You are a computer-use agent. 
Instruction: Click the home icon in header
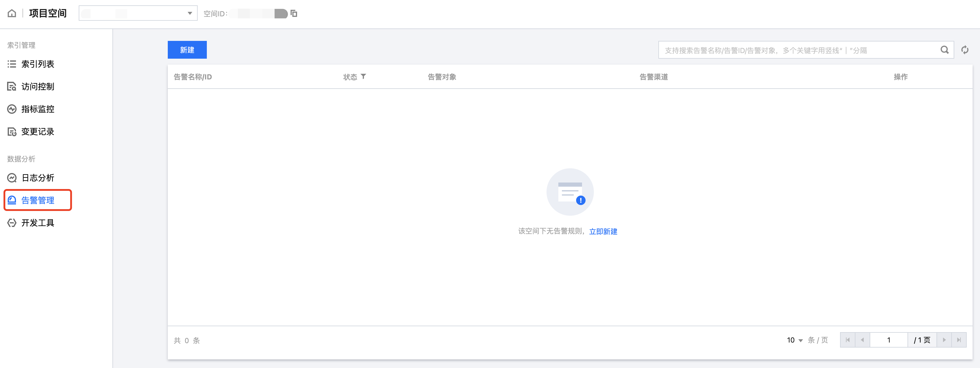point(12,13)
